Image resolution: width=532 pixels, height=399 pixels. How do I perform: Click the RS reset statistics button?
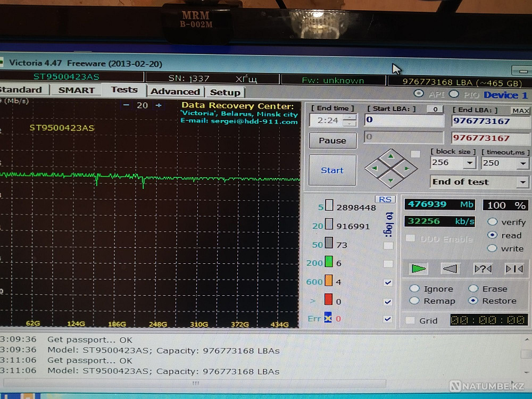pyautogui.click(x=385, y=199)
